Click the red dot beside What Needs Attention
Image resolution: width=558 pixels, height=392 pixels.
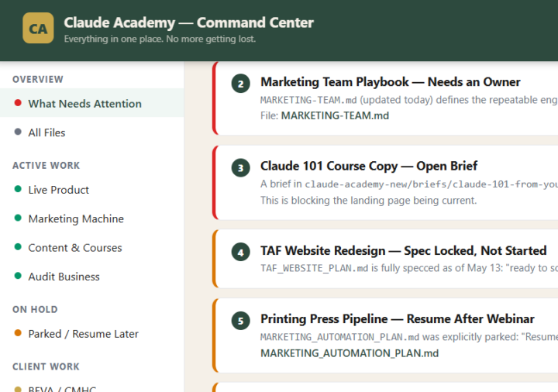point(18,103)
